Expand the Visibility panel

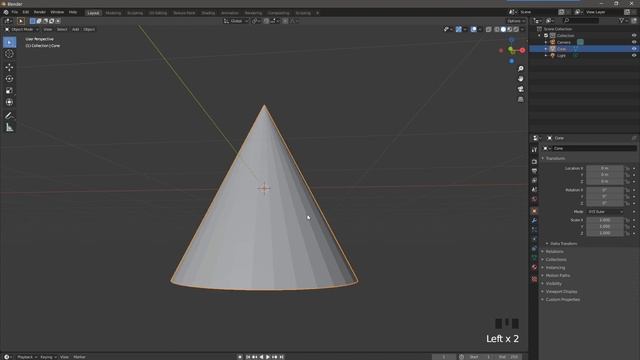coord(553,284)
